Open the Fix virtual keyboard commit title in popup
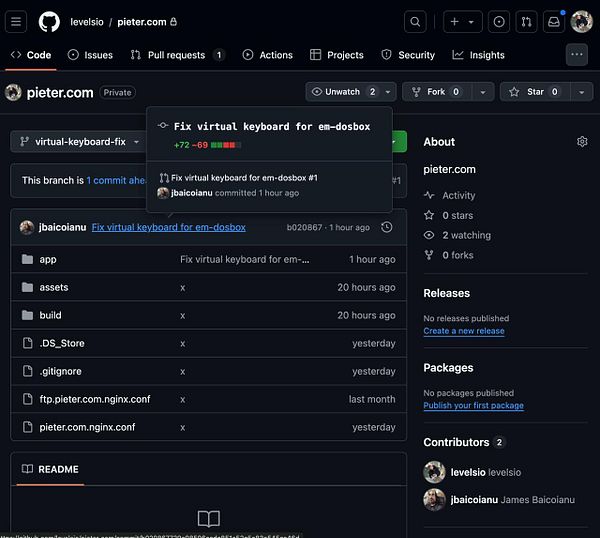 tap(272, 127)
